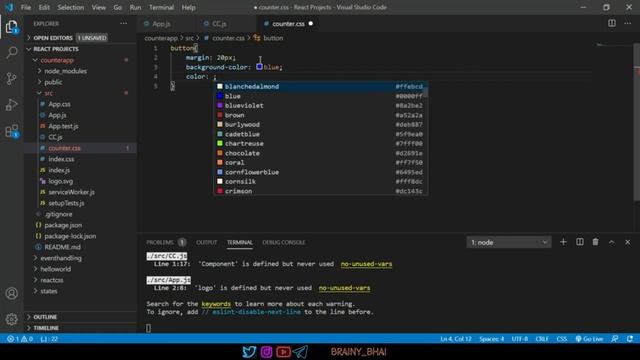640x360 pixels.
Task: Open the Explorer view in activity bar
Action: (11, 27)
